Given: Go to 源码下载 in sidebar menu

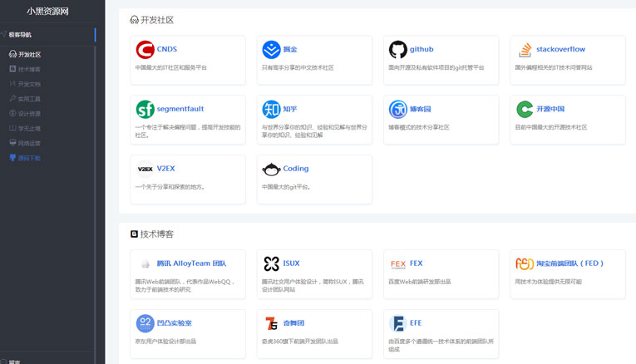Looking at the screenshot, I should (29, 157).
